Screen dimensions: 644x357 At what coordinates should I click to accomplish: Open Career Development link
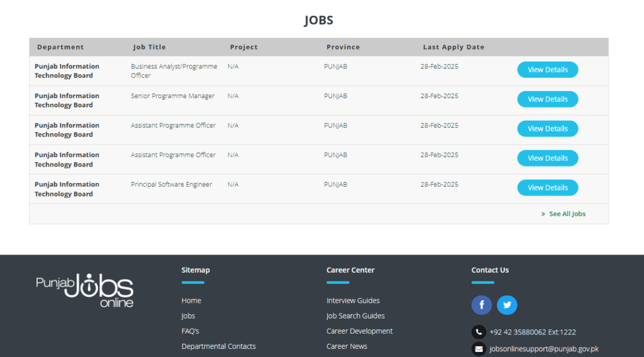359,331
